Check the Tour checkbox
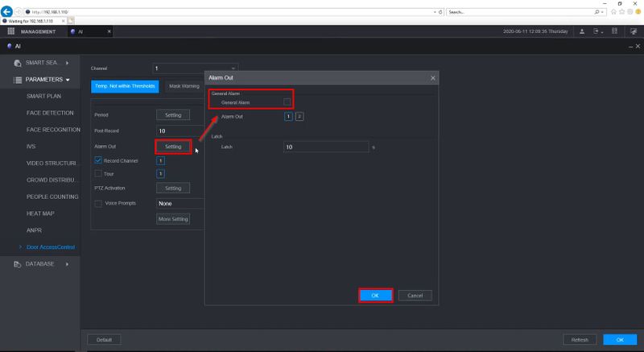Image resolution: width=644 pixels, height=352 pixels. pos(98,173)
